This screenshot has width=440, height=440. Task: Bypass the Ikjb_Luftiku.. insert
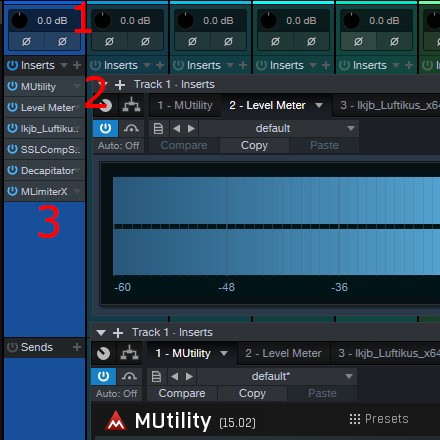point(12,128)
